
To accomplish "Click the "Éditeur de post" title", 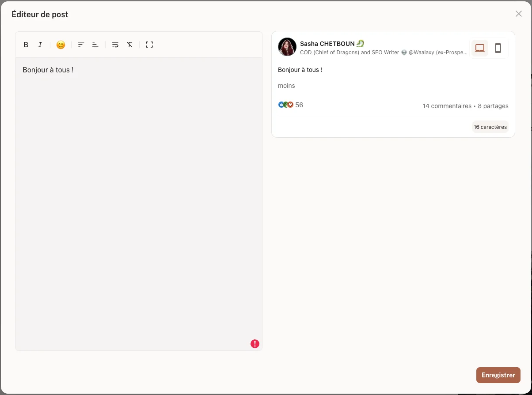I will tap(40, 15).
